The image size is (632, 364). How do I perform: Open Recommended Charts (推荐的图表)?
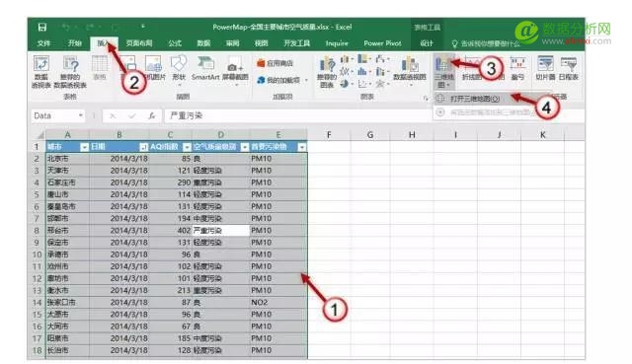pos(327,72)
